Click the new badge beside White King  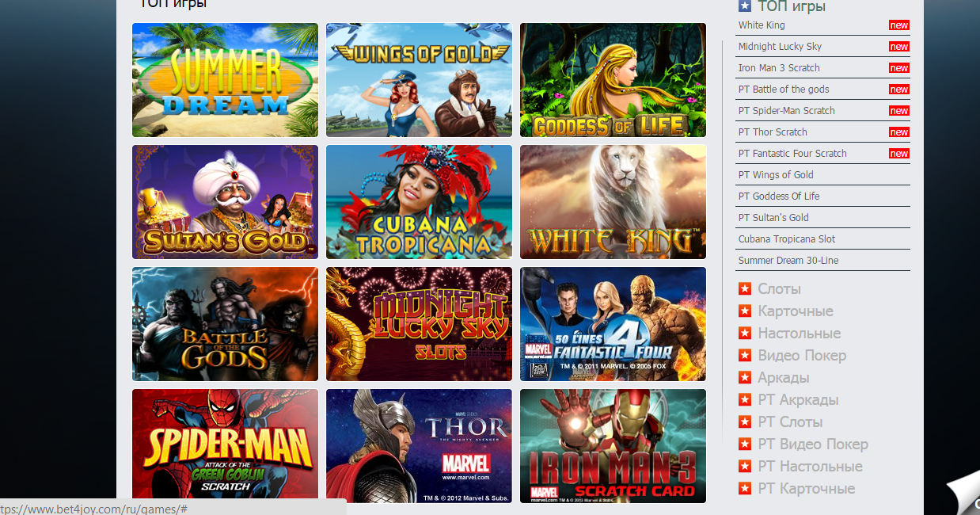[x=898, y=25]
